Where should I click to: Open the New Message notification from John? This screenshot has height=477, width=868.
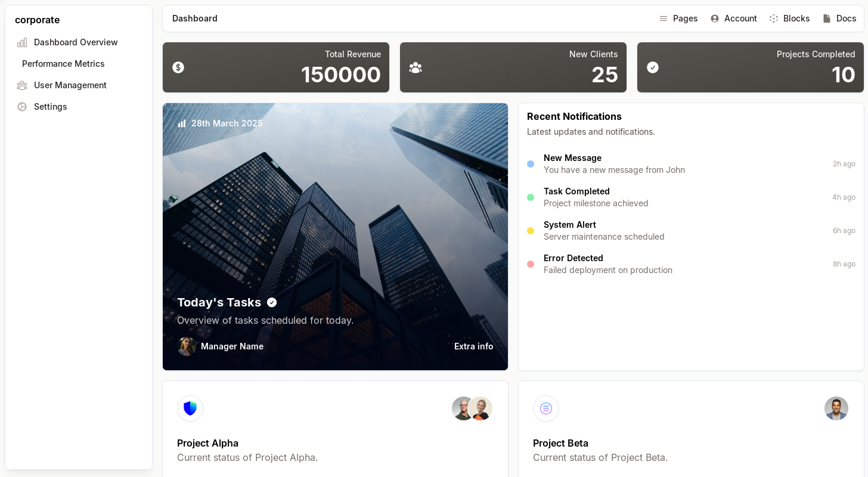tap(613, 164)
